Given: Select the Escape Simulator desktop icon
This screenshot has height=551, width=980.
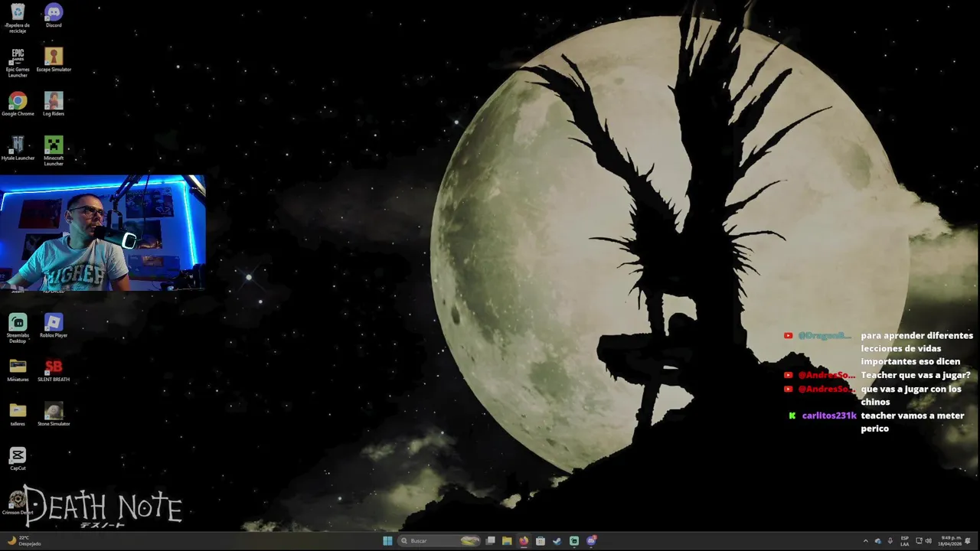Looking at the screenshot, I should pyautogui.click(x=54, y=60).
